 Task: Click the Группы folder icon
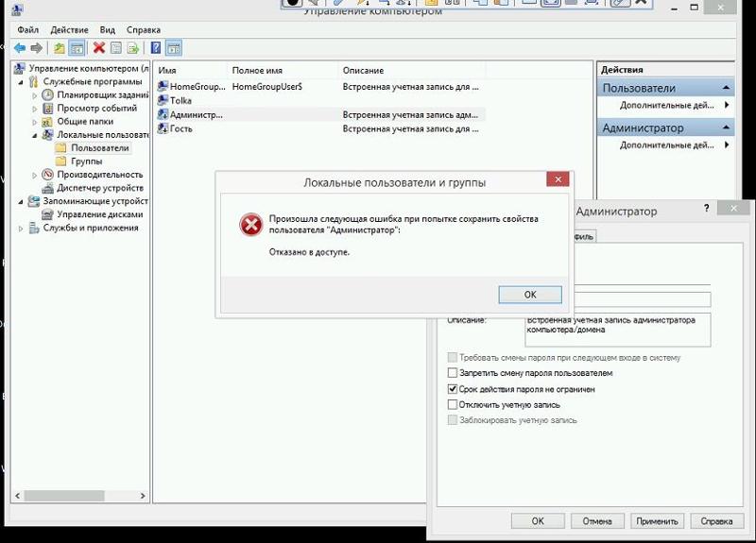(x=60, y=161)
